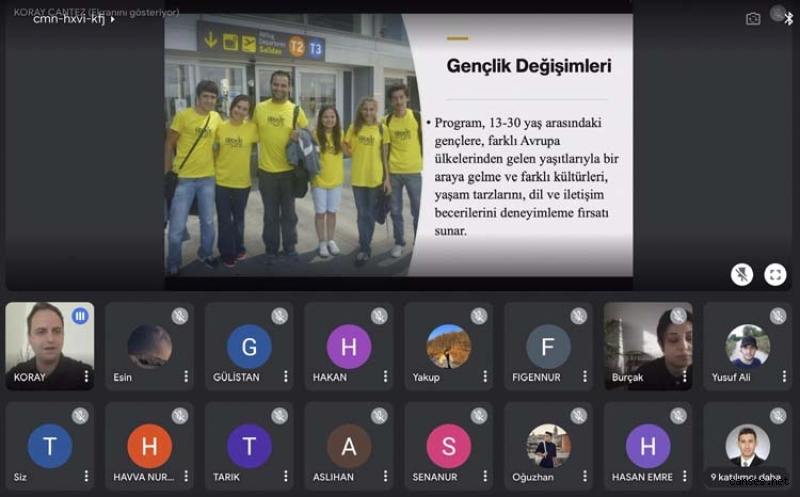Toggle mute indicator on HAKAN's tile

[x=379, y=316]
